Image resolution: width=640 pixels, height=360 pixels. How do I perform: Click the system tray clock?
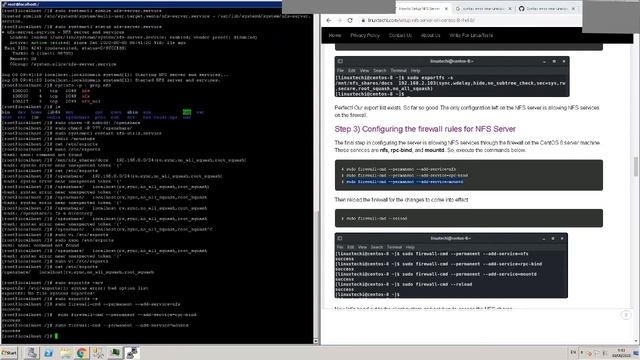click(621, 353)
